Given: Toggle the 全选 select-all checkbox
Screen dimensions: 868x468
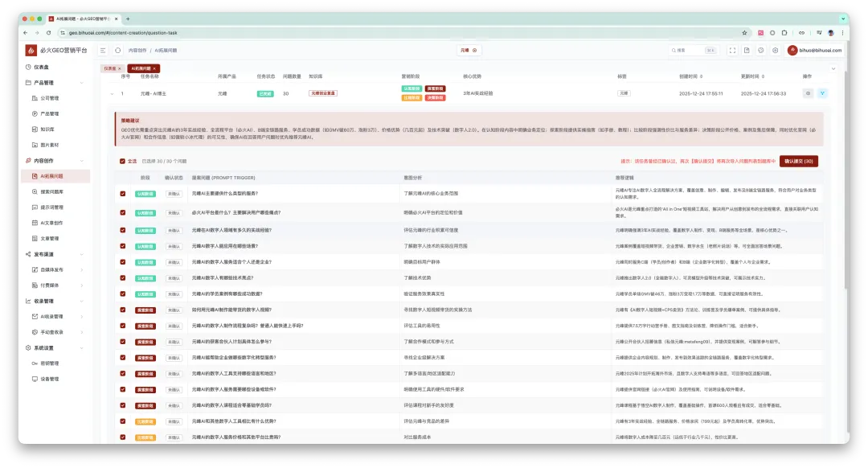Looking at the screenshot, I should 122,161.
